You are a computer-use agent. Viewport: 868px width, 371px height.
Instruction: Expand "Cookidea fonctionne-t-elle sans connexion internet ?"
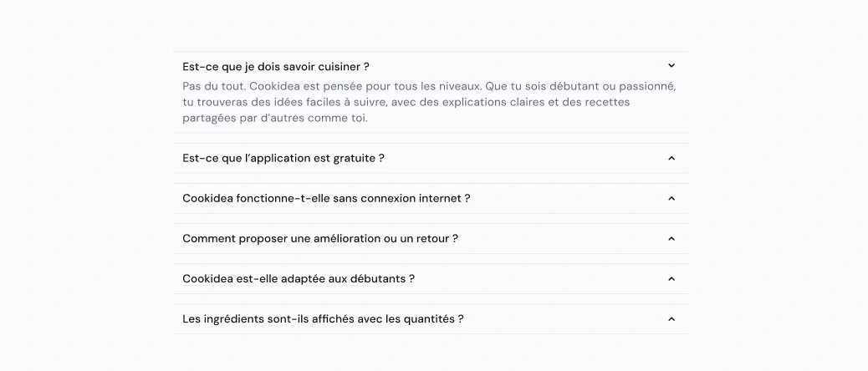(431, 199)
